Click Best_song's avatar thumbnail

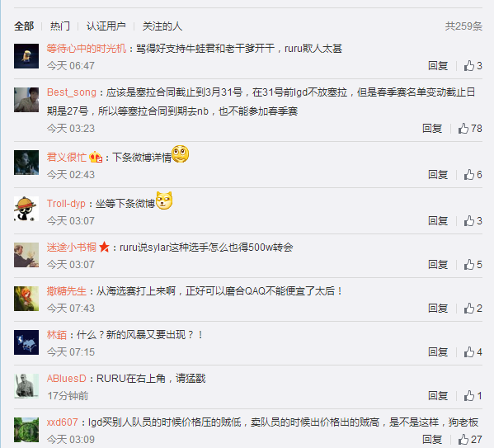click(26, 100)
